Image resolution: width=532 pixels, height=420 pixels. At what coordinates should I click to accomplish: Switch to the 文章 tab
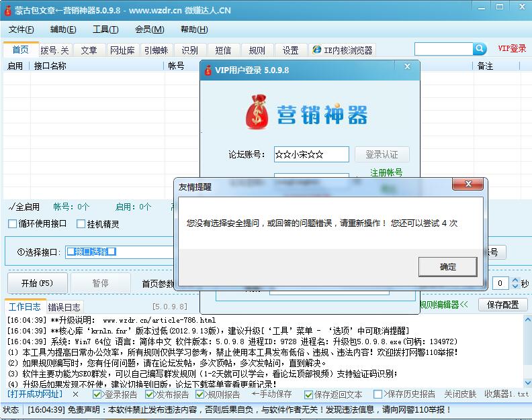89,50
